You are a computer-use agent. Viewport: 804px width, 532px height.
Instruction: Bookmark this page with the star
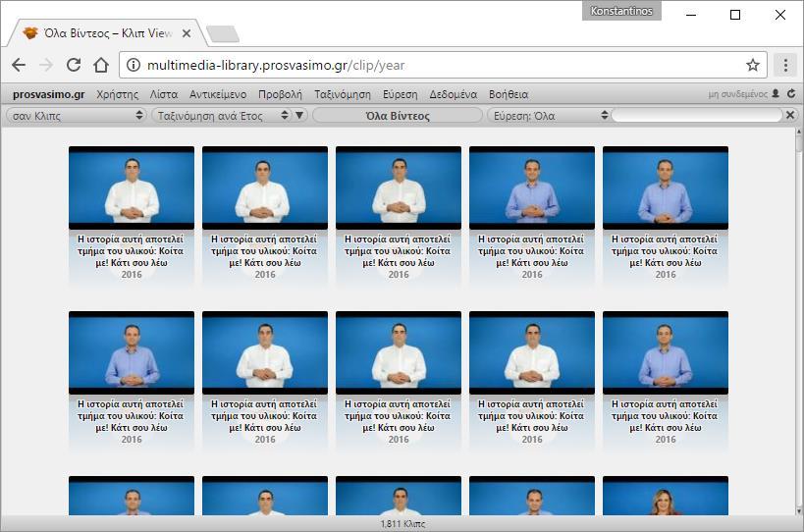tap(752, 65)
